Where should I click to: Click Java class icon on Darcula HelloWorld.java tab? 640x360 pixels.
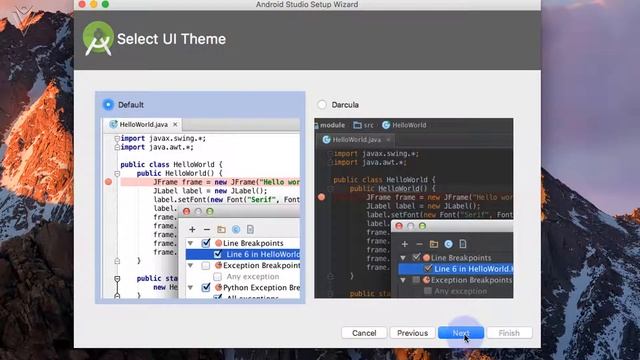[x=326, y=140]
